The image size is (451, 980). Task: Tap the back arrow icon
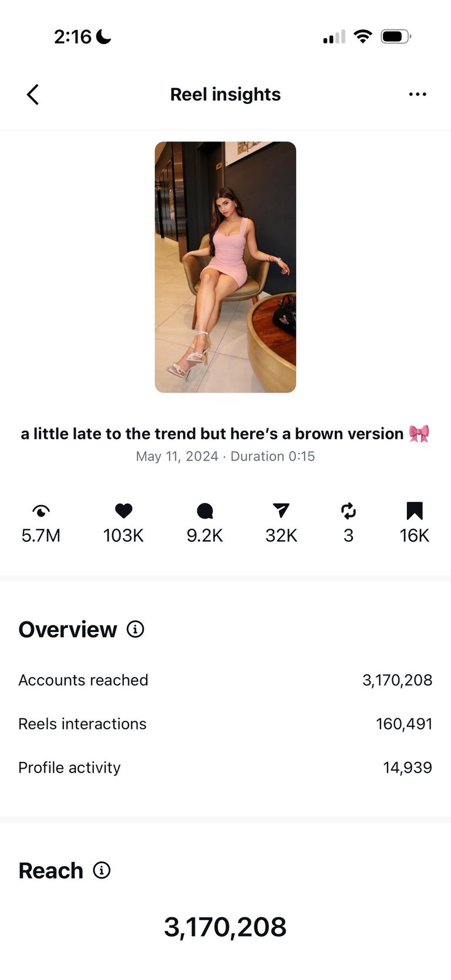(33, 94)
